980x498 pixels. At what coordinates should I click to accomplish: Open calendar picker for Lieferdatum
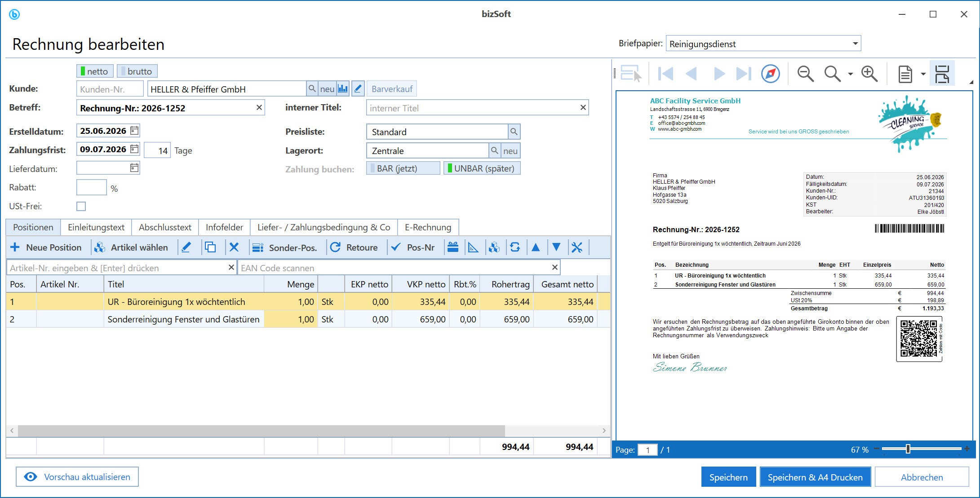(x=134, y=168)
